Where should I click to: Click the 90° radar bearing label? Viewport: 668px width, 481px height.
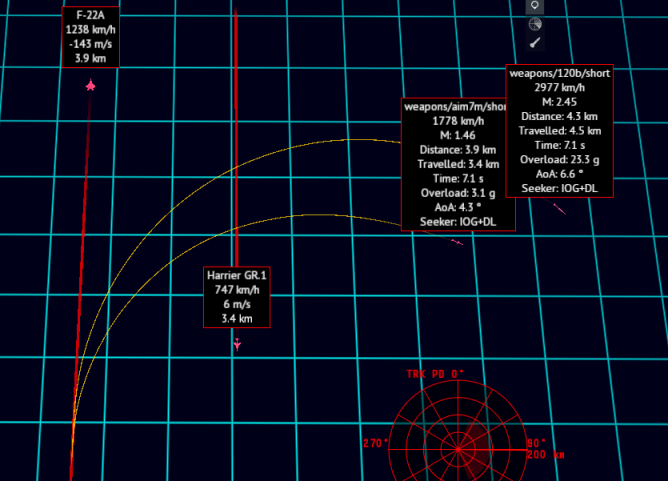[535, 443]
